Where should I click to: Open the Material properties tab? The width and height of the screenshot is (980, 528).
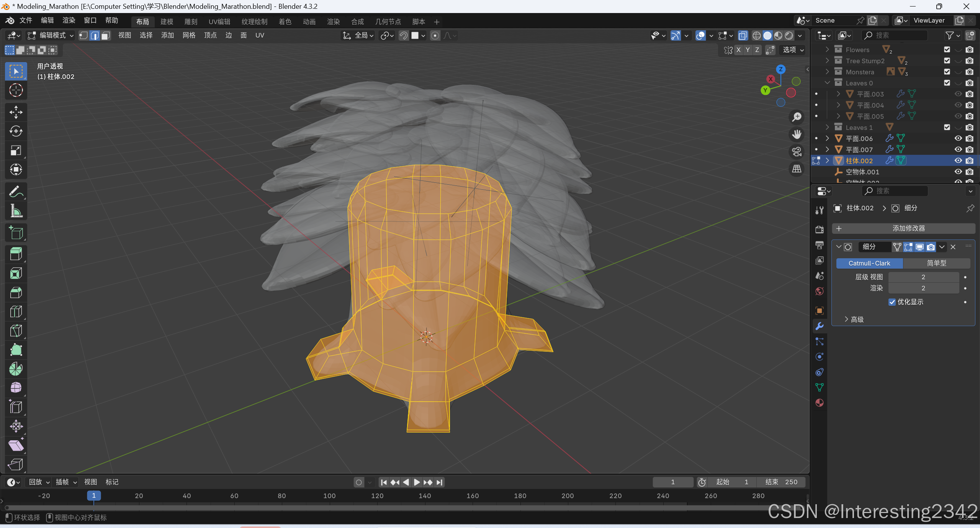[819, 403]
